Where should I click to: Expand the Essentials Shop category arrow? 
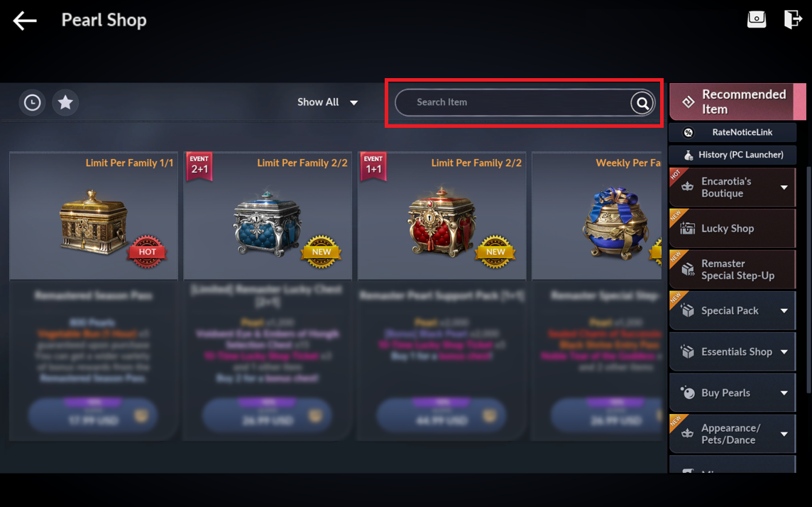[x=784, y=351]
